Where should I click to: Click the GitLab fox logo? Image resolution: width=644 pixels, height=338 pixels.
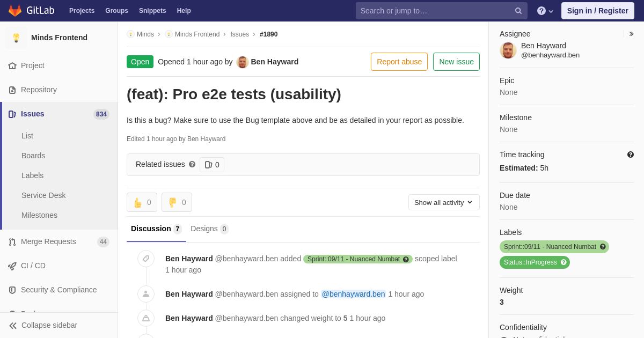pyautogui.click(x=15, y=11)
